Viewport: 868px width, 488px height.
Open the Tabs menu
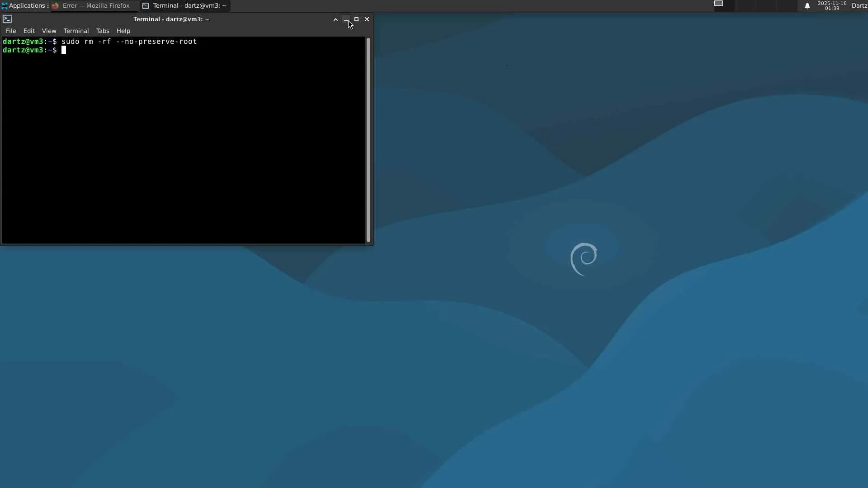(x=103, y=31)
